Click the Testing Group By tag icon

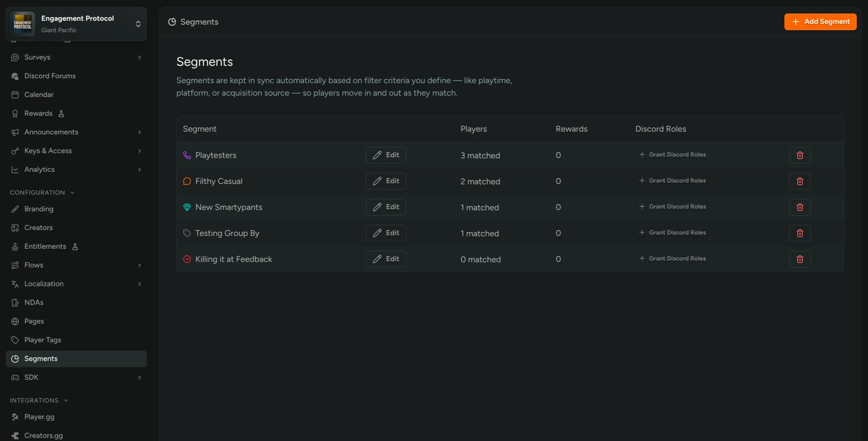click(187, 233)
